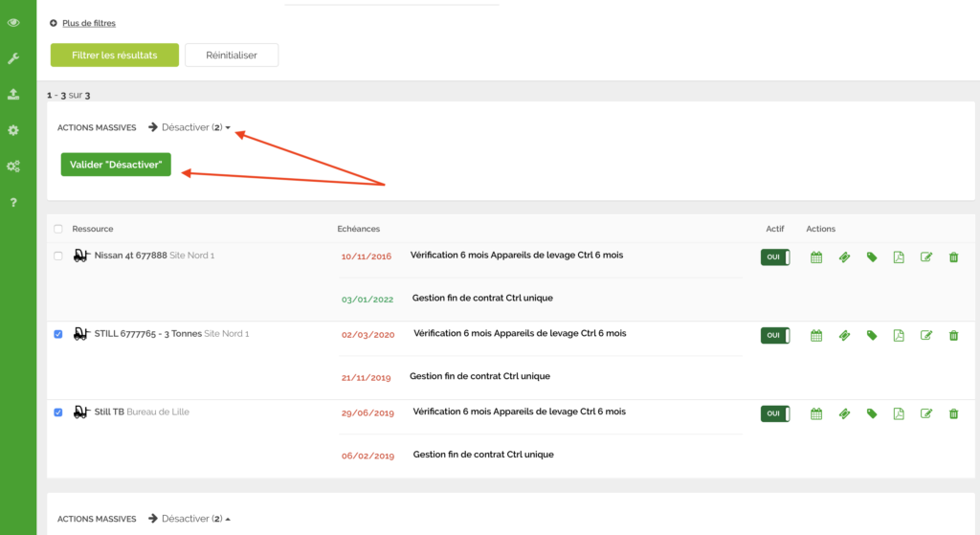
Task: Open the wrench tools sidebar icon
Action: (13, 58)
